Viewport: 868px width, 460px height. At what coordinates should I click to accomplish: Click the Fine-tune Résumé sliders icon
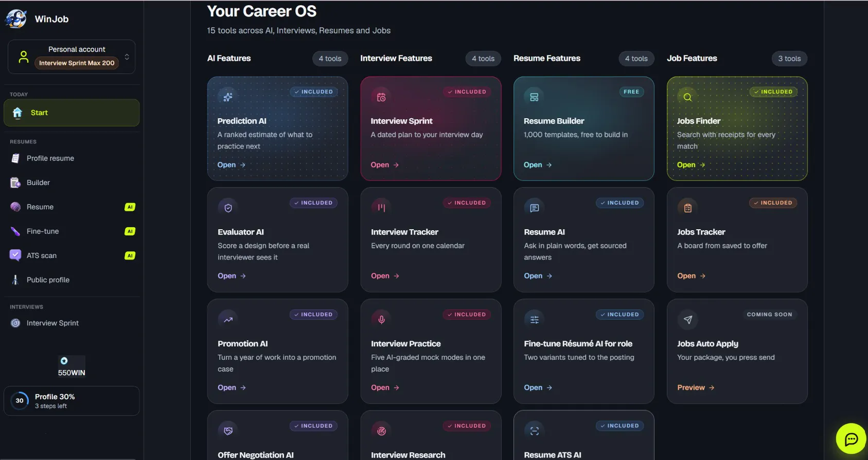[x=534, y=319]
